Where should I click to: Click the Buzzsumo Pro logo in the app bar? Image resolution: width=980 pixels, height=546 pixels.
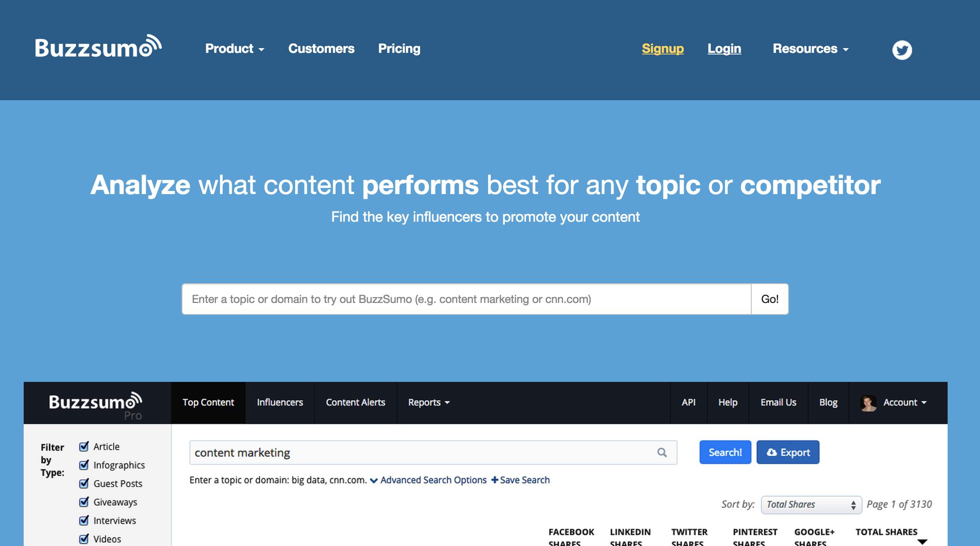click(95, 402)
